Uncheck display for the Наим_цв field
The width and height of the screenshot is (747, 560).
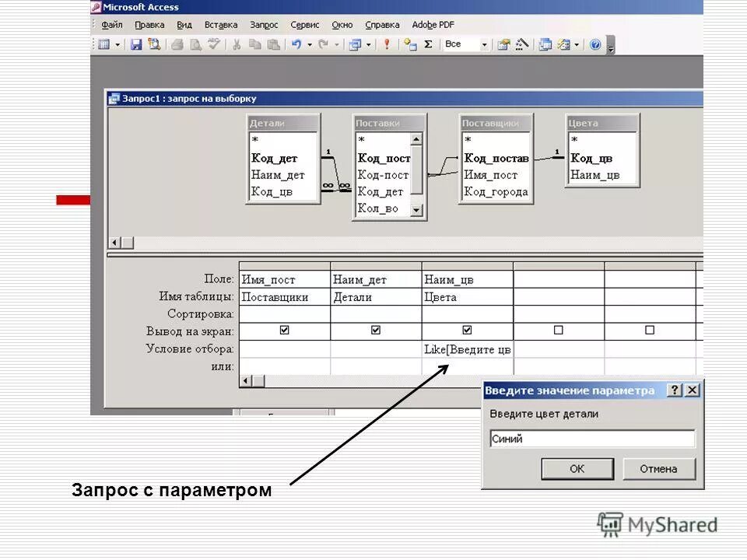click(467, 330)
